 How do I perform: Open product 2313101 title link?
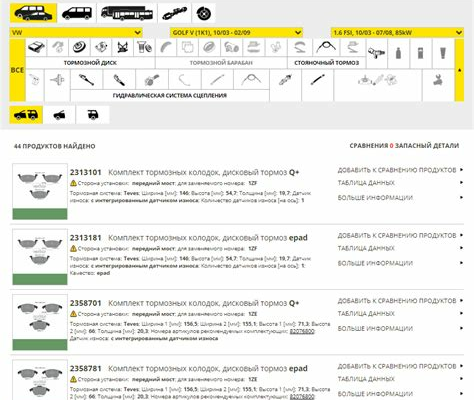(184, 172)
